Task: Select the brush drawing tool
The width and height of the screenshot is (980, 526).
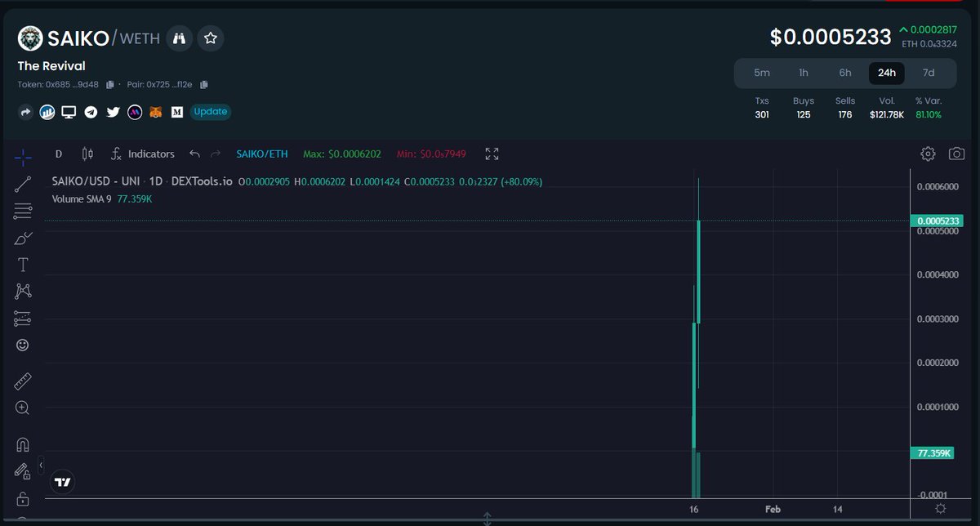Action: (23, 238)
